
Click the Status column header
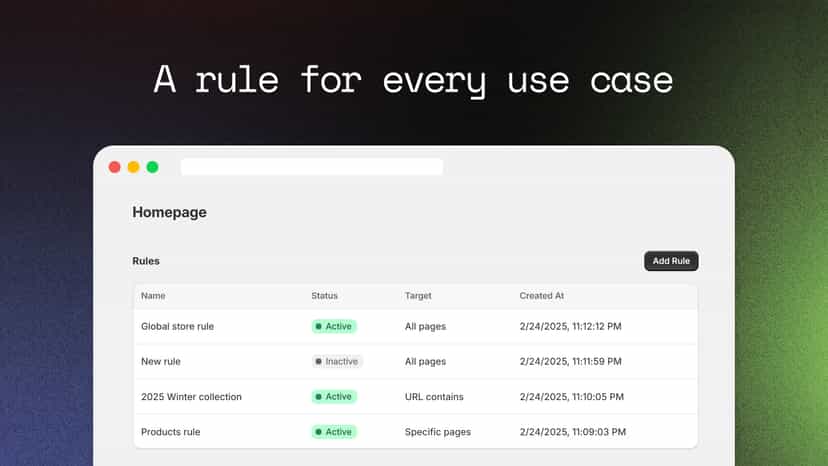(x=324, y=296)
